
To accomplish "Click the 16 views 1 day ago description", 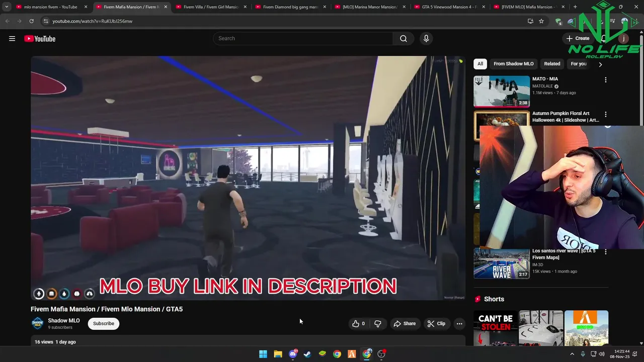I will point(55,342).
